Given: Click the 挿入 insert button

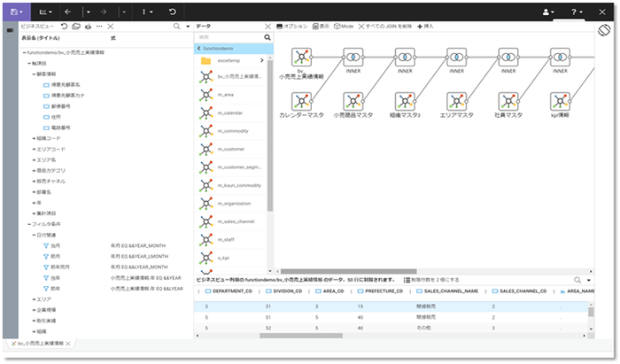Looking at the screenshot, I should tap(425, 26).
